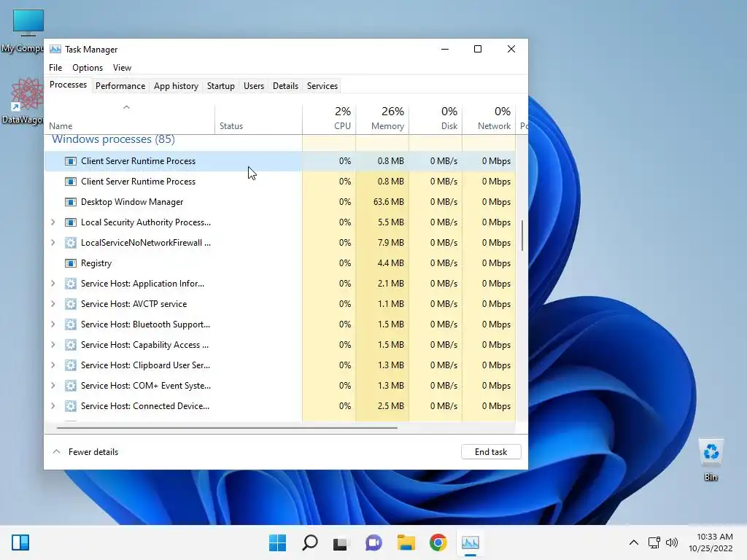Select the DataWagon desktop shortcut
This screenshot has width=747, height=560.
(23, 101)
